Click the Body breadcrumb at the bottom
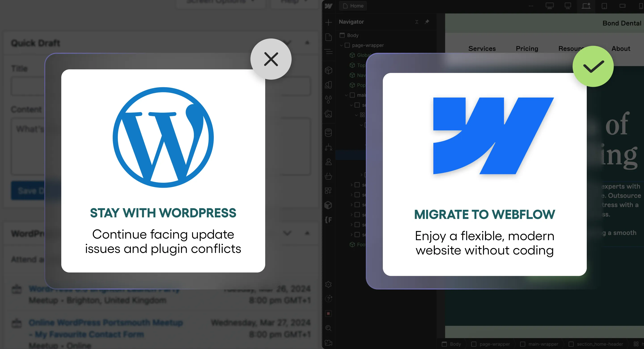This screenshot has width=644, height=349. (x=451, y=344)
